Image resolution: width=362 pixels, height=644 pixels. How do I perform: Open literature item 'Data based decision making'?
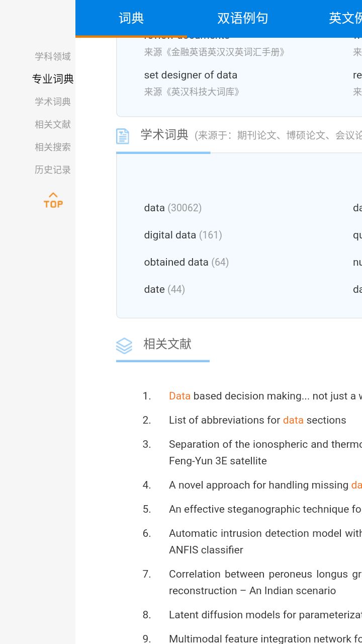pyautogui.click(x=251, y=396)
